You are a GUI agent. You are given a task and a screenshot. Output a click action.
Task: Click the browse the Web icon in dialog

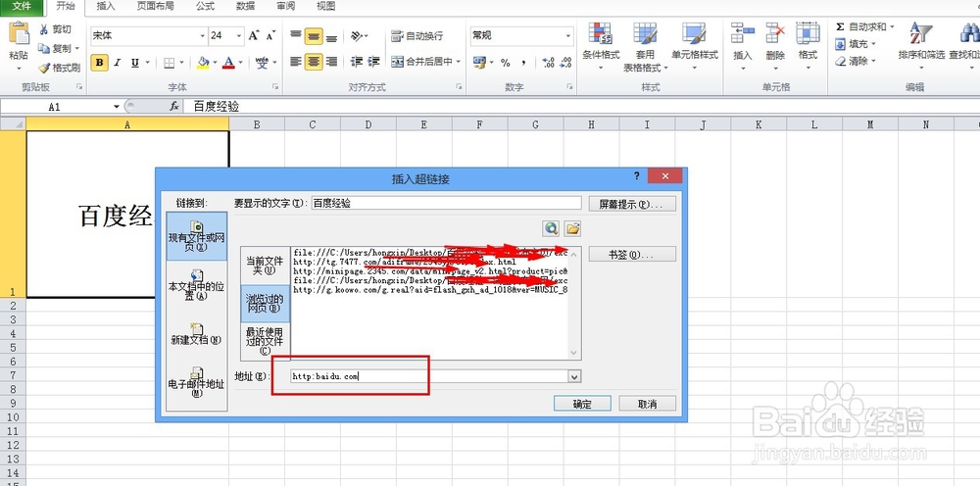point(551,228)
